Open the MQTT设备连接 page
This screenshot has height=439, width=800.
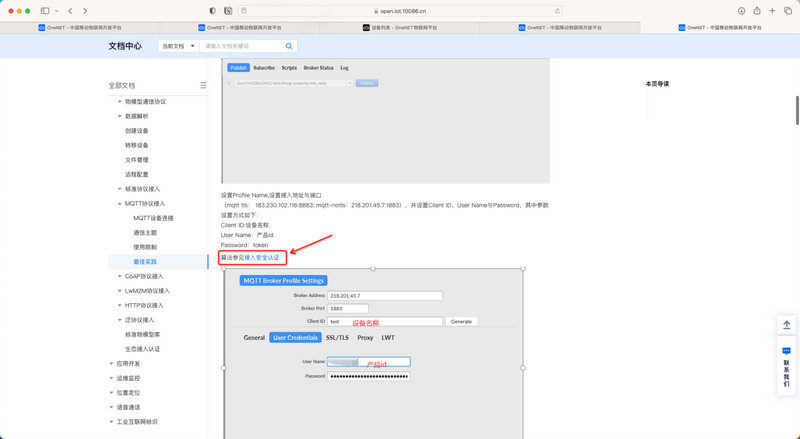(x=154, y=218)
